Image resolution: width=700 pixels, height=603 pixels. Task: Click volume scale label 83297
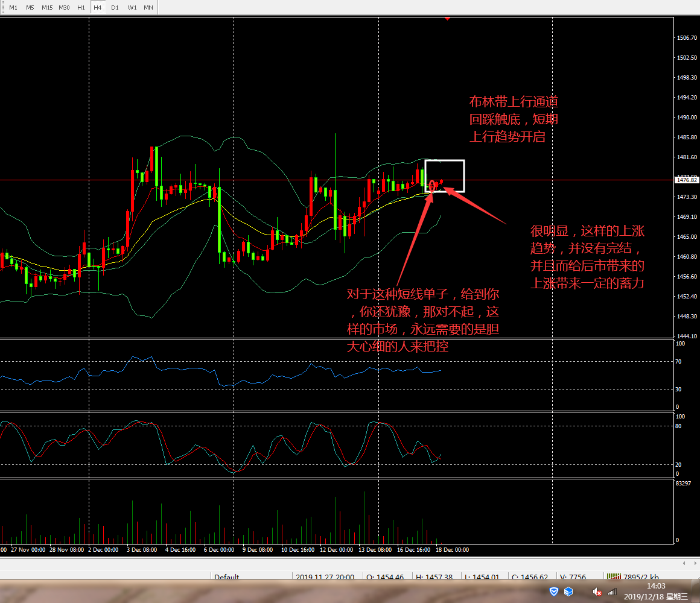pyautogui.click(x=683, y=483)
